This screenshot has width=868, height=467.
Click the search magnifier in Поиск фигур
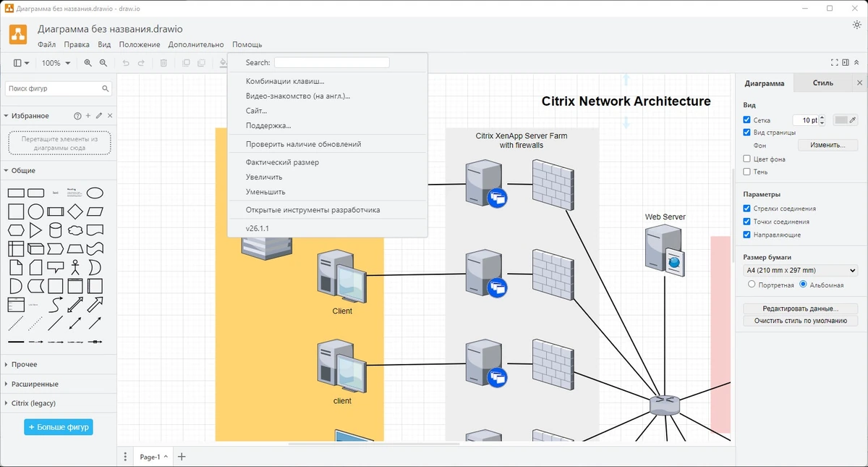tap(106, 89)
